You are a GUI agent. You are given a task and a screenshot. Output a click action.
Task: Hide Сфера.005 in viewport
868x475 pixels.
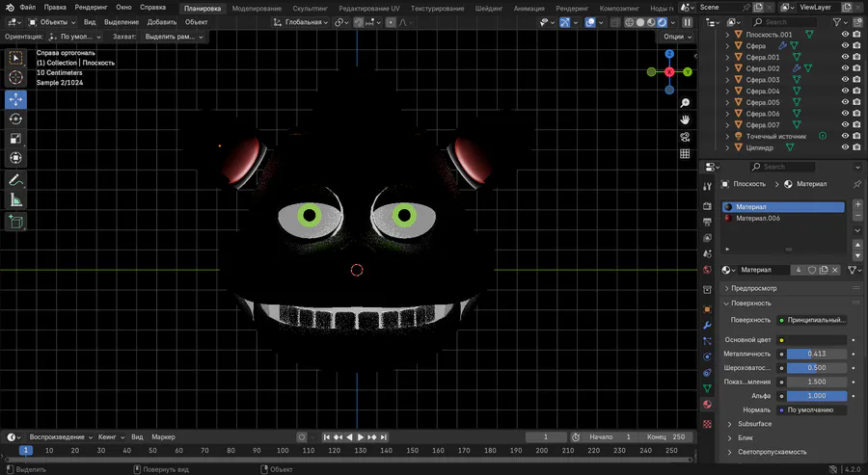845,102
